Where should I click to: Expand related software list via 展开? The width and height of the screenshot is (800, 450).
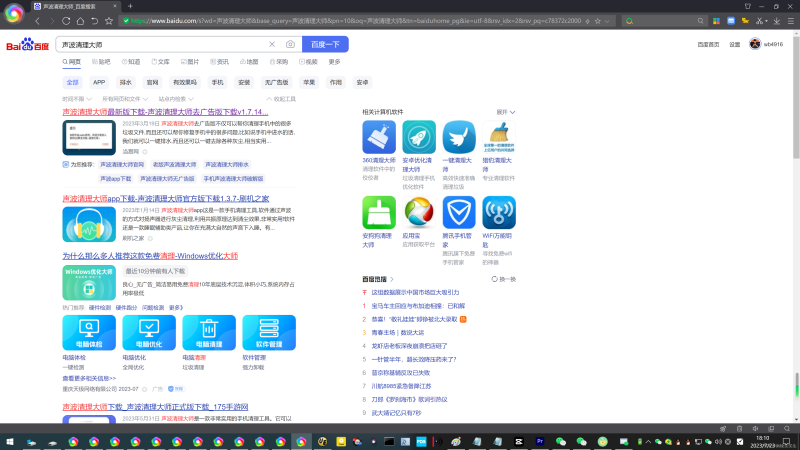point(506,112)
